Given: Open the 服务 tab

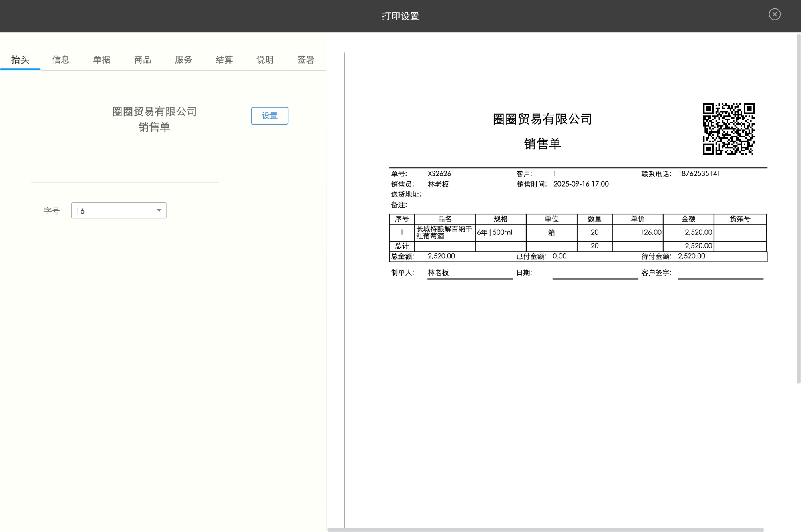Looking at the screenshot, I should [183, 60].
